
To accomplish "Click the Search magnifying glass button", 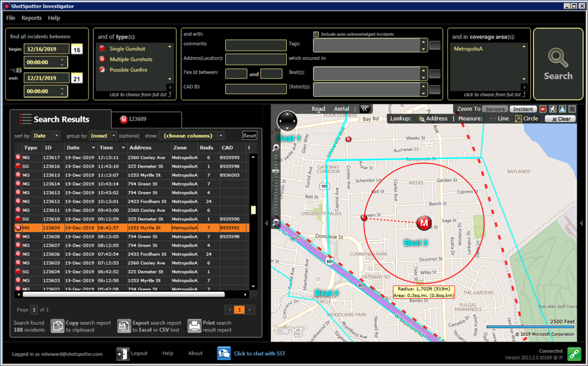I will point(558,64).
